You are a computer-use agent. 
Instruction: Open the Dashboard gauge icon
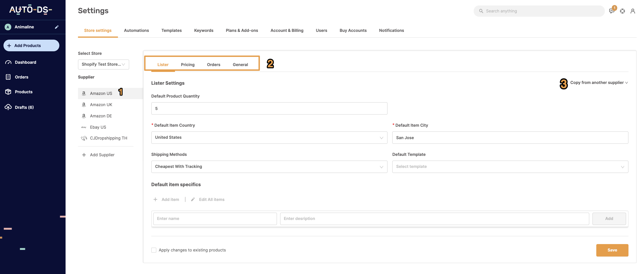[x=8, y=62]
